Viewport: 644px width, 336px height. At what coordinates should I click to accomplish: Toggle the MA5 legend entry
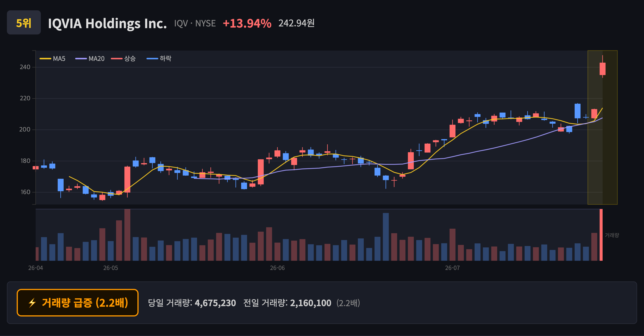point(53,59)
